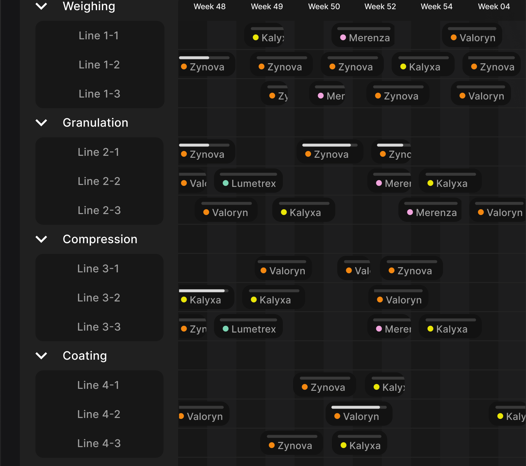The height and width of the screenshot is (466, 526).
Task: Open the Lumetrex batch on Line 3-3
Action: click(x=248, y=326)
